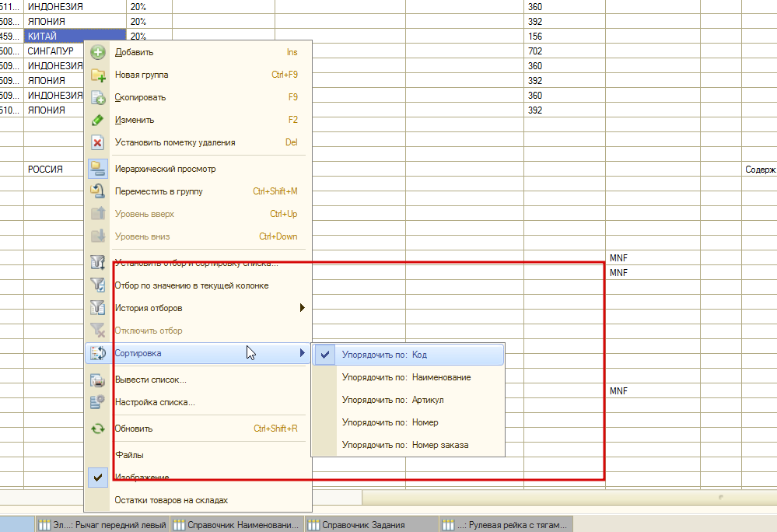The height and width of the screenshot is (532, 777).
Task: Expand История отборов submenu arrow
Action: point(303,307)
